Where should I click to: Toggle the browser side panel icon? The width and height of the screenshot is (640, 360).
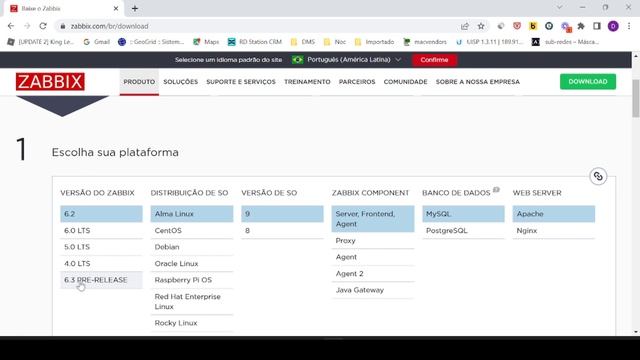pos(597,26)
